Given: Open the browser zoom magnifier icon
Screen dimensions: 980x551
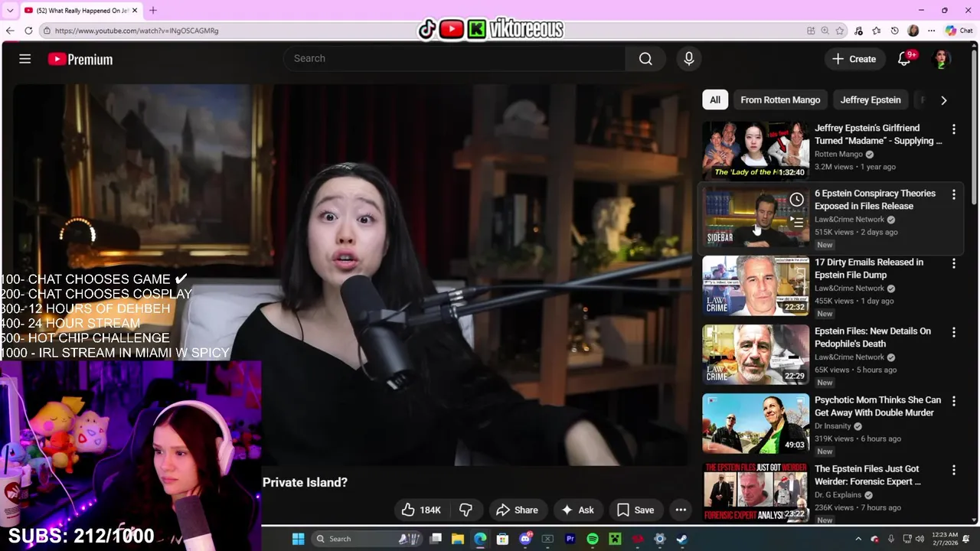Looking at the screenshot, I should pyautogui.click(x=825, y=31).
